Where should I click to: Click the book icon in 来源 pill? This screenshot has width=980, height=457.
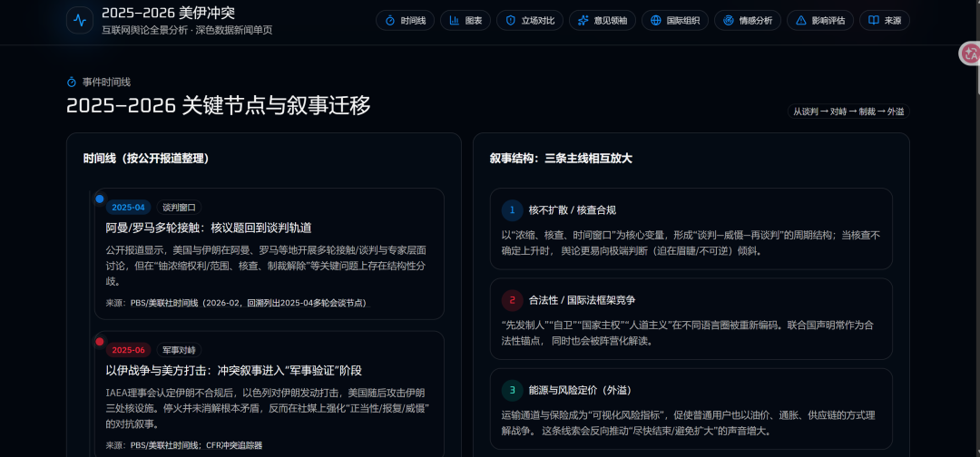pyautogui.click(x=873, y=21)
